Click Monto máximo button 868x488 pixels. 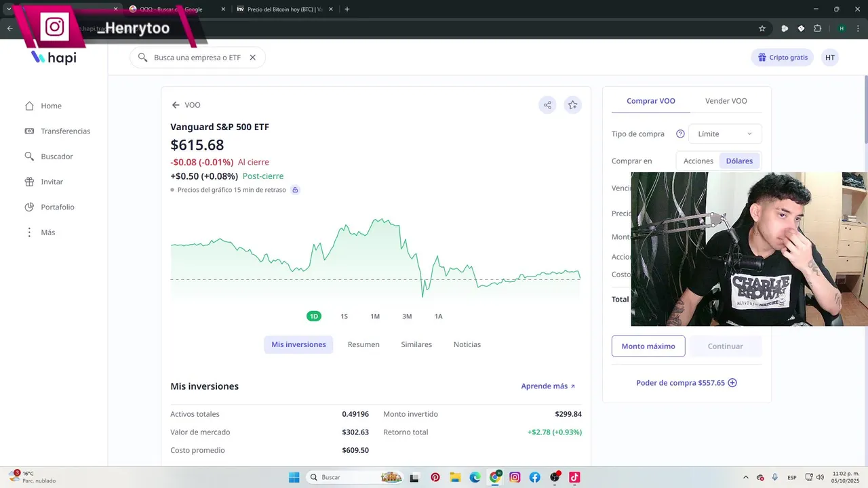(648, 346)
